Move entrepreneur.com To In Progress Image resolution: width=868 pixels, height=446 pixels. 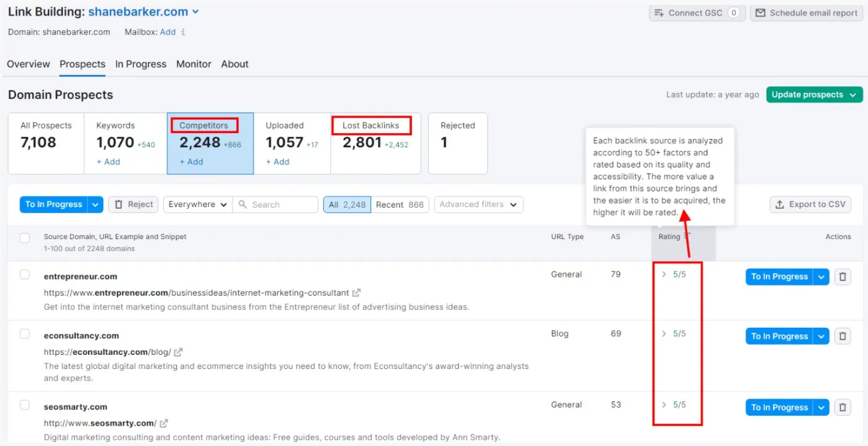(779, 277)
